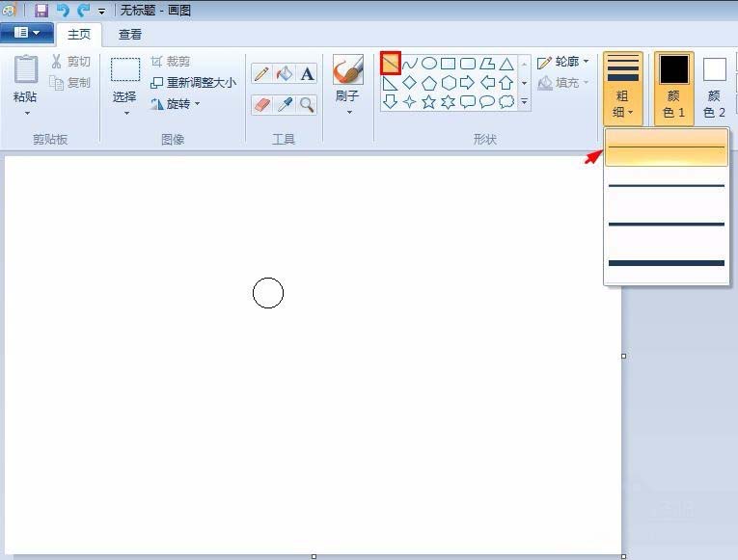738x560 pixels.
Task: Choose the third line width option
Action: click(x=667, y=225)
